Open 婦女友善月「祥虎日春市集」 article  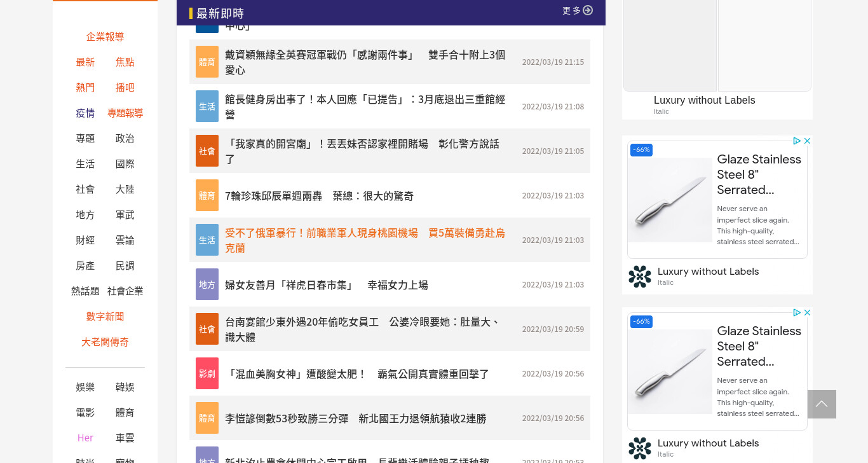click(x=327, y=285)
